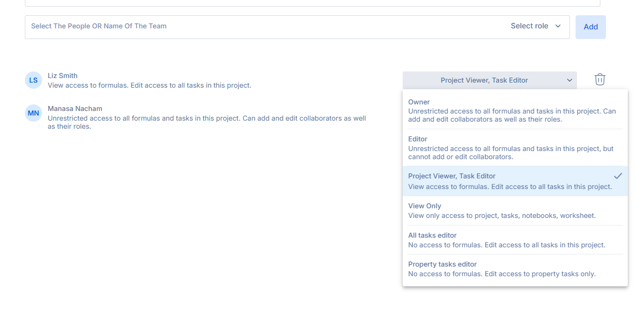Open the Select role dropdown label
Viewport: 644px width, 336px height.
tap(529, 26)
